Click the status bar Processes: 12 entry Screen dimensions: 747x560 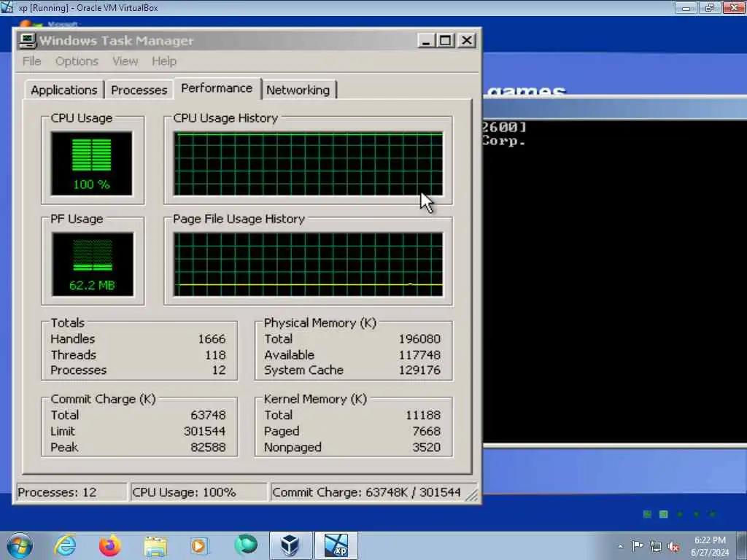(x=72, y=492)
